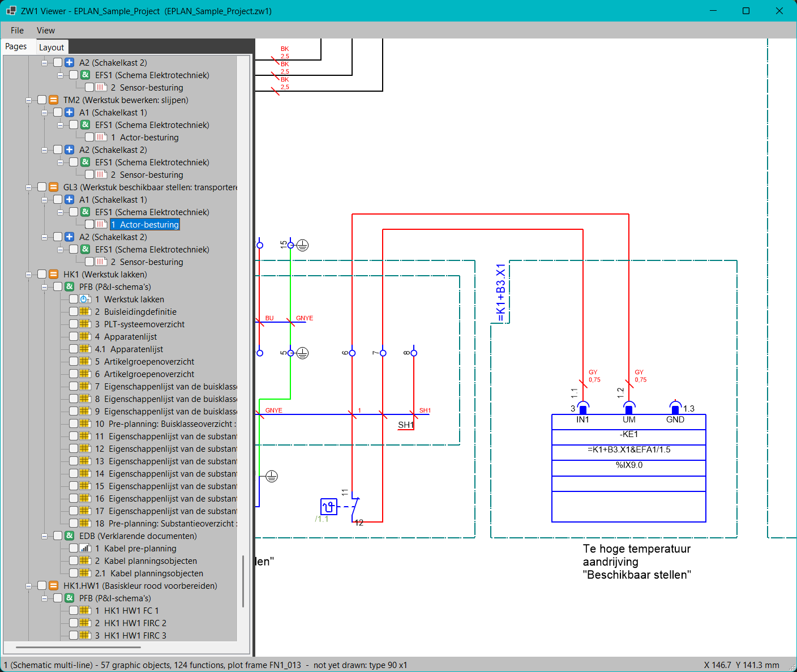This screenshot has height=672, width=797.
Task: Click the icon for 4.1 Apparatenlijst
Action: tap(85, 349)
